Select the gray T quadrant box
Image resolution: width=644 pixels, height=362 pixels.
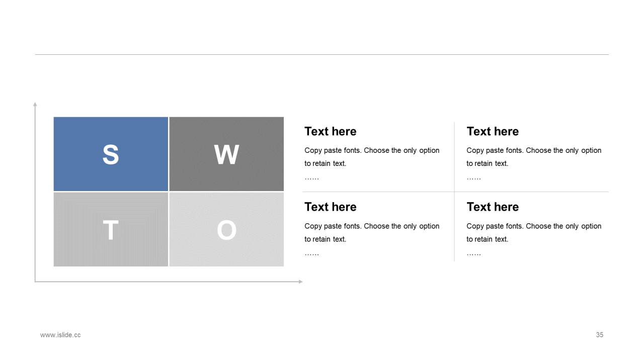click(x=111, y=230)
